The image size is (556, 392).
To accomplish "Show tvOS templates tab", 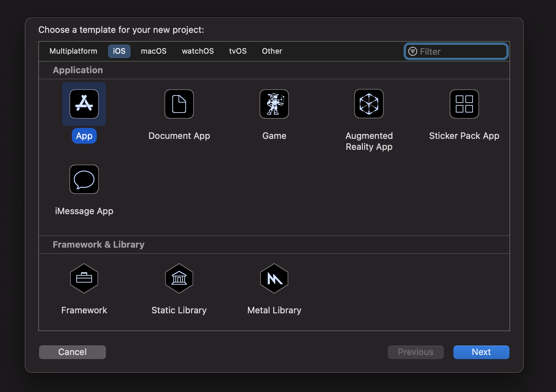I will [238, 51].
